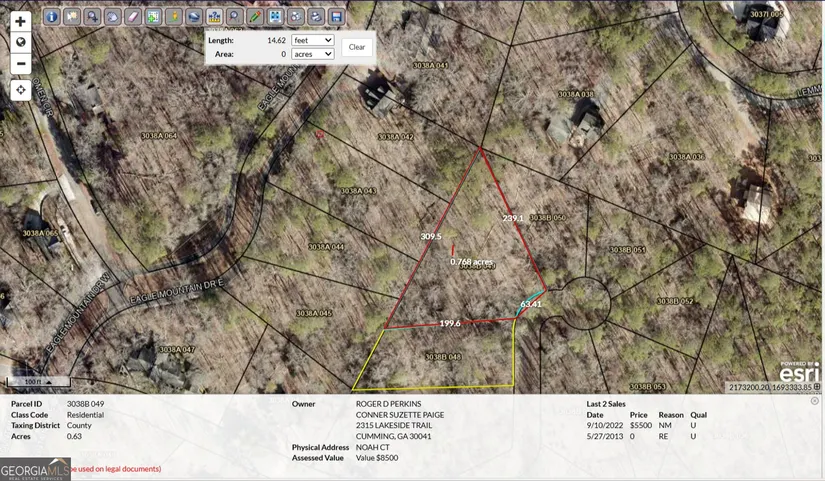Open the print tool icon

pos(315,17)
